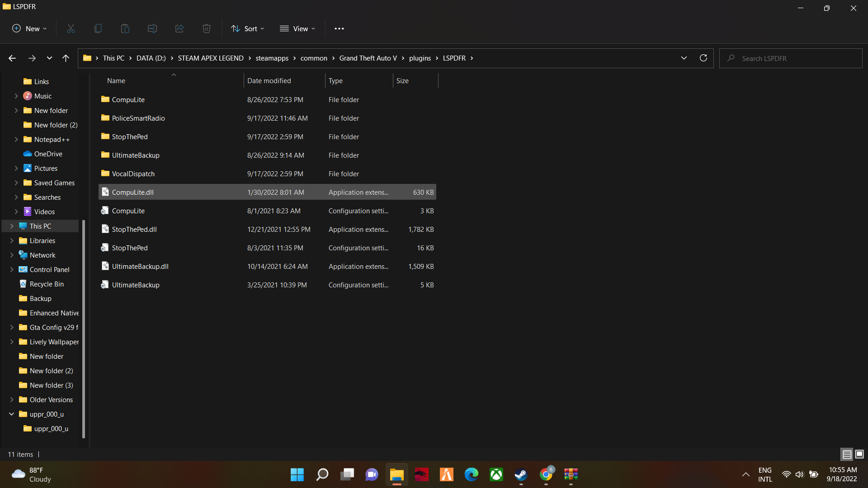Open Steam from the taskbar
Screen dimensions: 868x488
521,474
